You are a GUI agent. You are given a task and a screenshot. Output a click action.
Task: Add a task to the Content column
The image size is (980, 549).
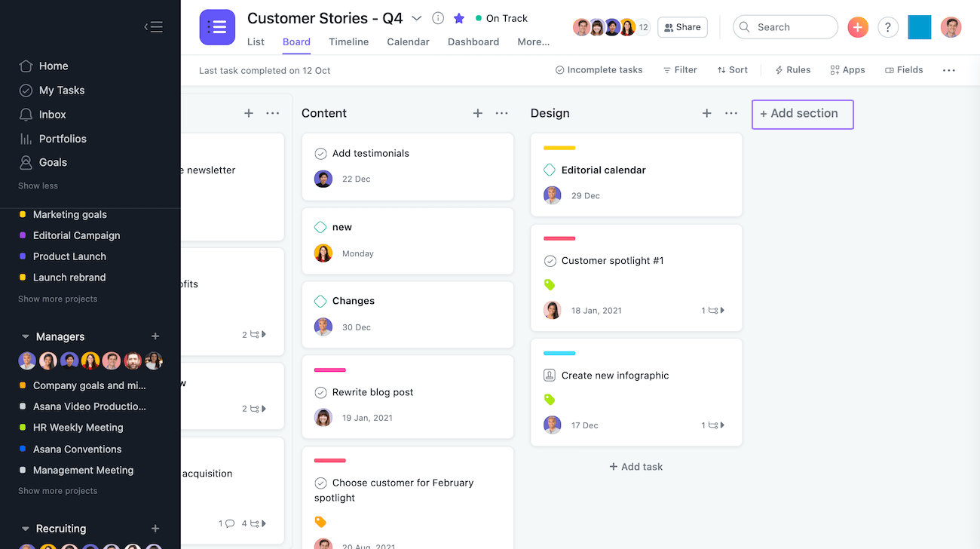point(478,113)
